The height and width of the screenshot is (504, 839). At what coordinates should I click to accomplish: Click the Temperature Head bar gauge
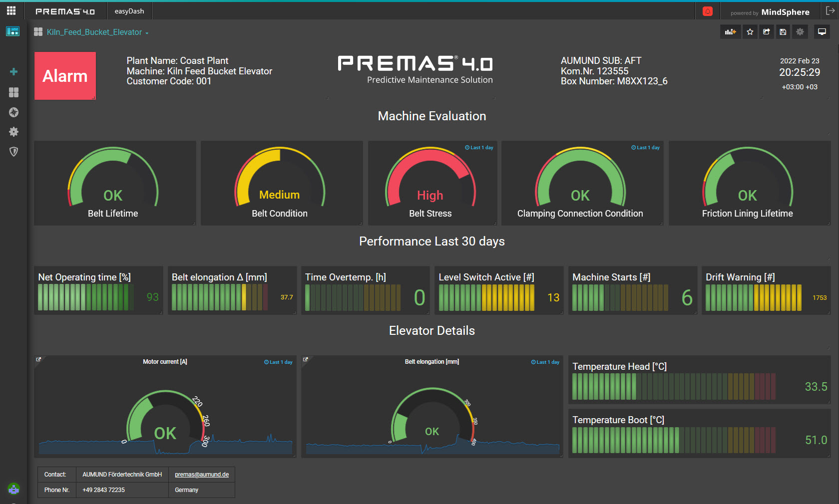pyautogui.click(x=674, y=387)
